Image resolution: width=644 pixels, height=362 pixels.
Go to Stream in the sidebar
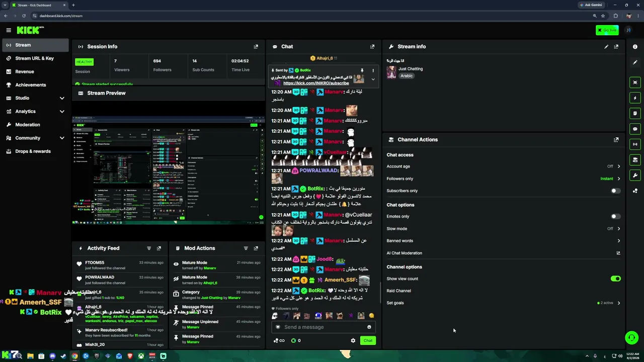(x=34, y=45)
